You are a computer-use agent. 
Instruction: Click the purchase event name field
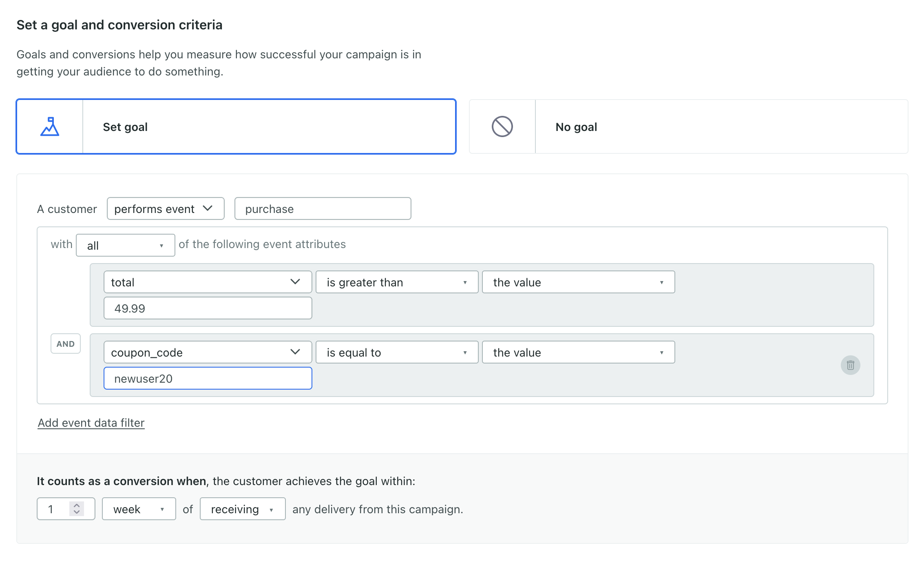pyautogui.click(x=323, y=209)
